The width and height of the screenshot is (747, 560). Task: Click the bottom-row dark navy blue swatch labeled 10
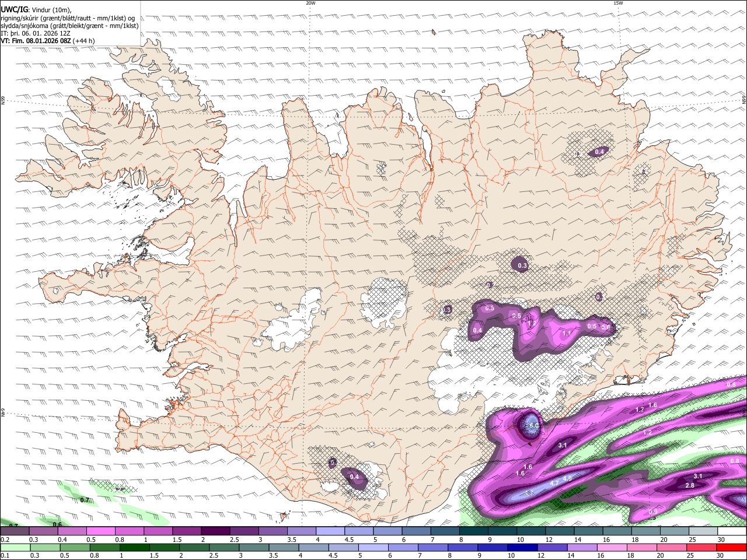click(522, 547)
